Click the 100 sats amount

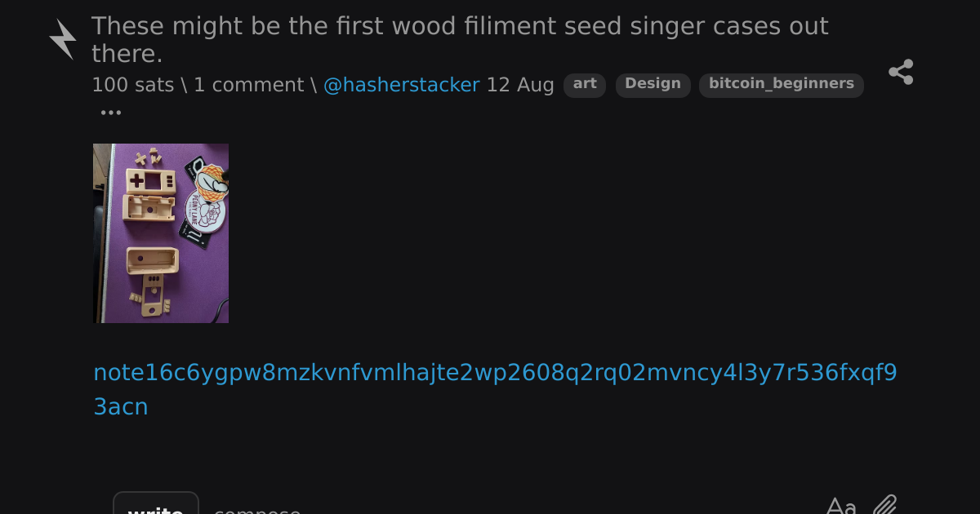point(133,85)
